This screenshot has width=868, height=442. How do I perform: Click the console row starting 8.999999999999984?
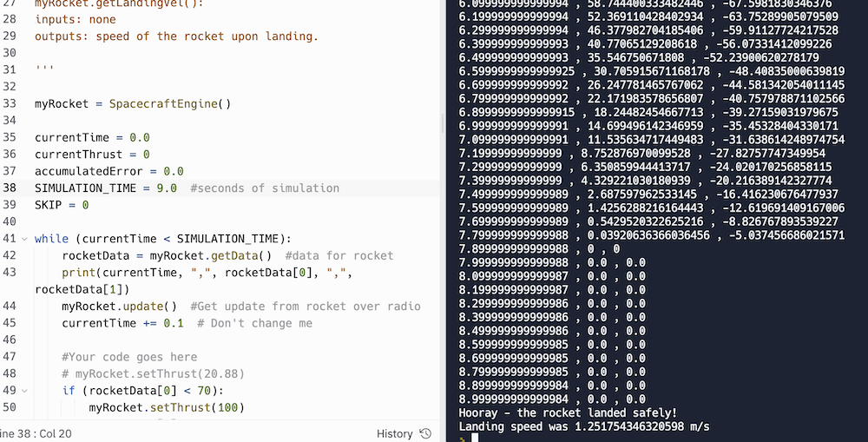(x=552, y=399)
